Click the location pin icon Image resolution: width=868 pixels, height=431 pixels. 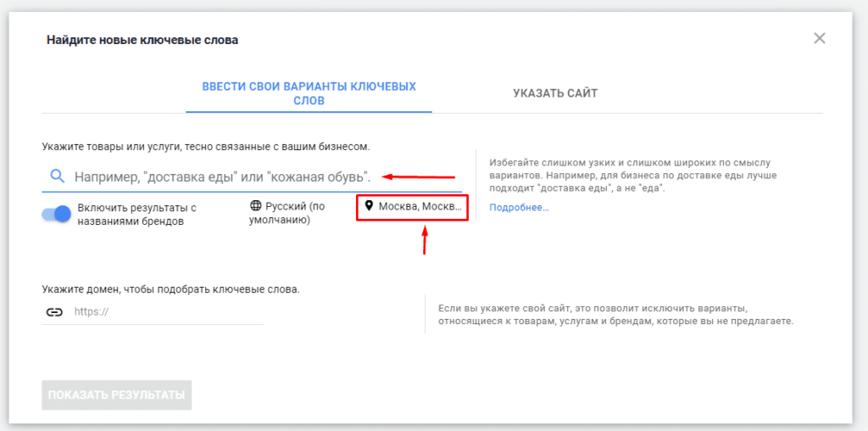(370, 206)
